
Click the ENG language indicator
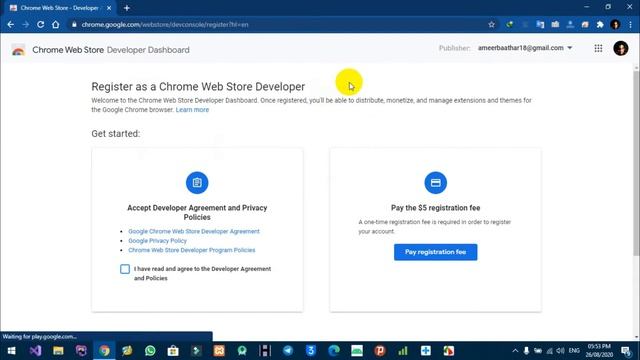574,351
